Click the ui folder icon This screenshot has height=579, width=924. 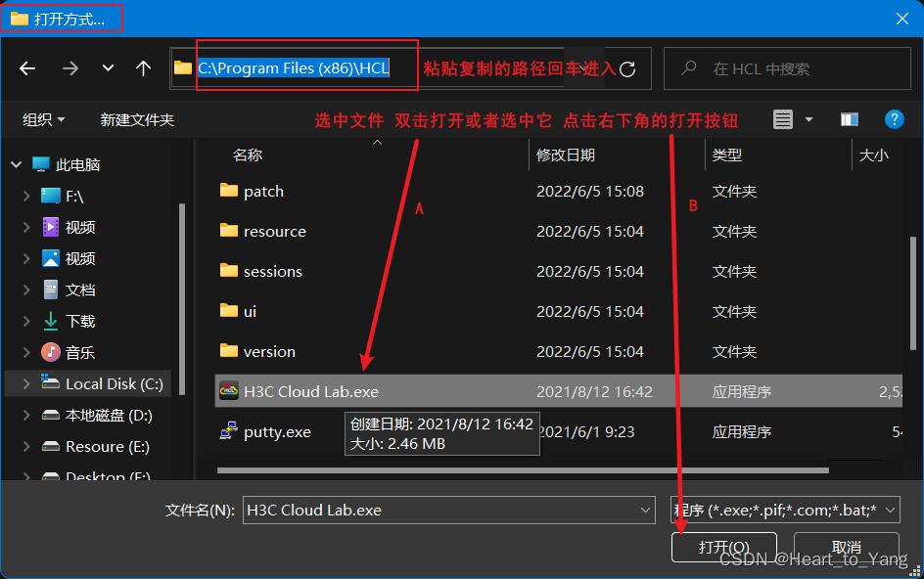coord(229,310)
